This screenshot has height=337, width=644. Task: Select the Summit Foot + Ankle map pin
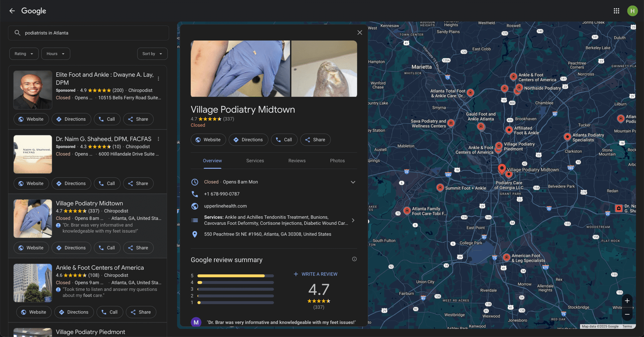pyautogui.click(x=440, y=187)
